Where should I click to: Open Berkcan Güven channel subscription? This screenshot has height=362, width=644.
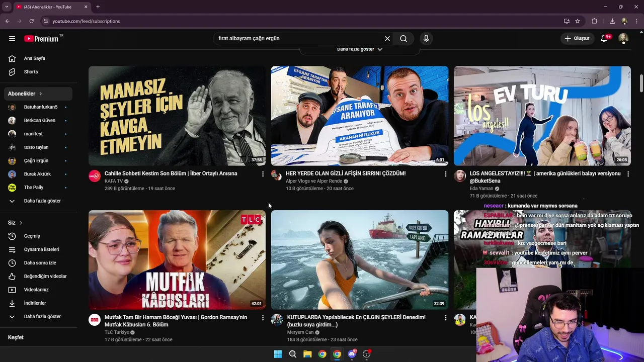pyautogui.click(x=39, y=121)
